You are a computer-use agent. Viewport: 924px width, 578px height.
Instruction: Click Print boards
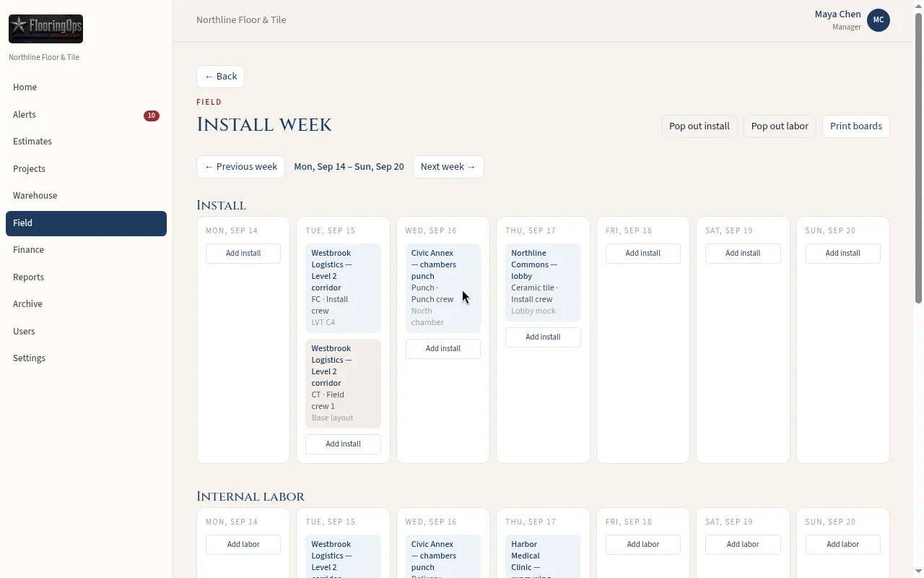tap(856, 126)
